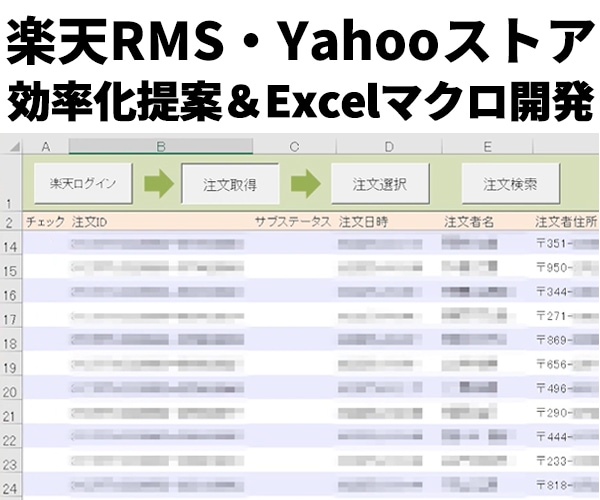Click the 注文日時 header cell

coord(389,222)
